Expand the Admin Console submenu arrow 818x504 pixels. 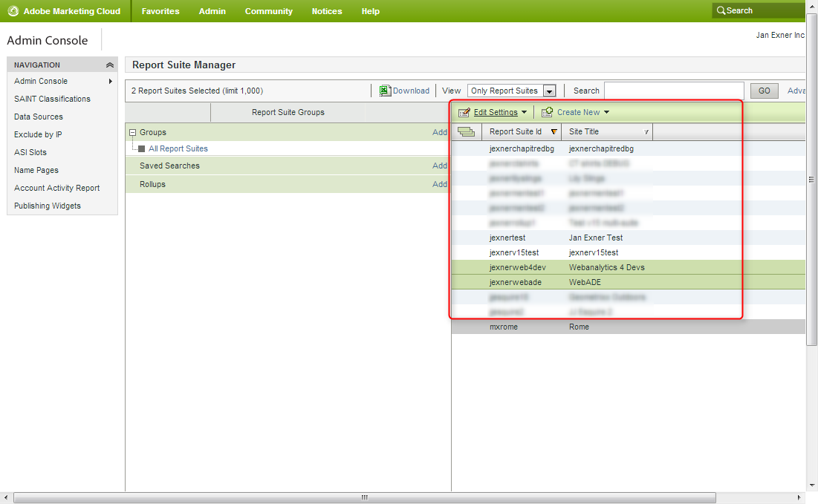pos(111,82)
